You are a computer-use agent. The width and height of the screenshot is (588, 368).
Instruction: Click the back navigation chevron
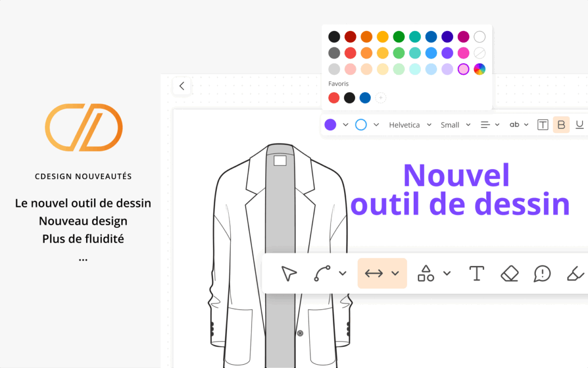pyautogui.click(x=181, y=86)
